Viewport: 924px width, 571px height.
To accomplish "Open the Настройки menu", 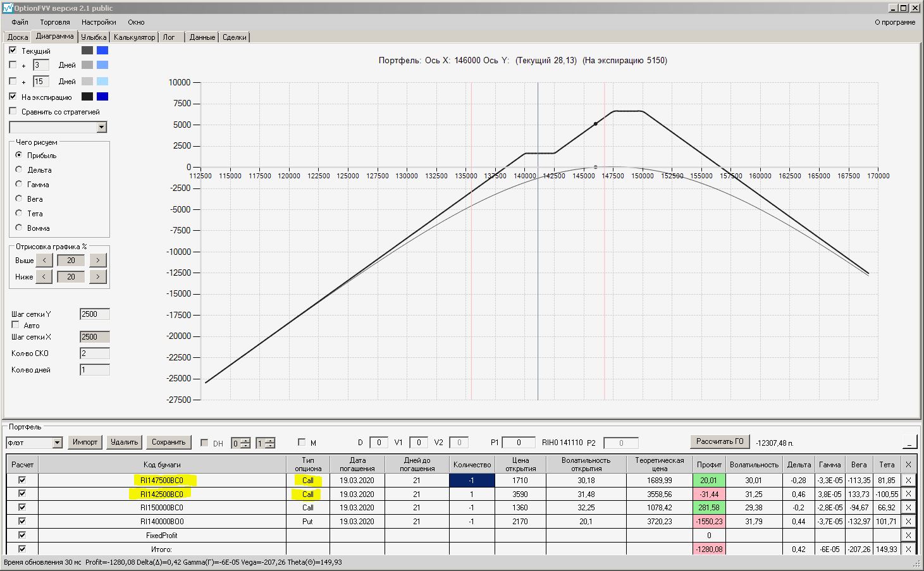I will [99, 22].
